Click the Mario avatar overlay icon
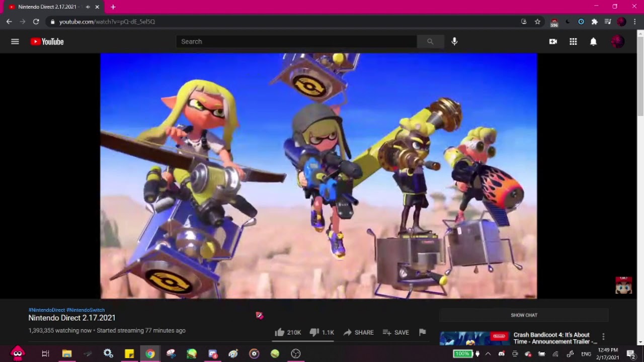This screenshot has height=362, width=644. [623, 285]
